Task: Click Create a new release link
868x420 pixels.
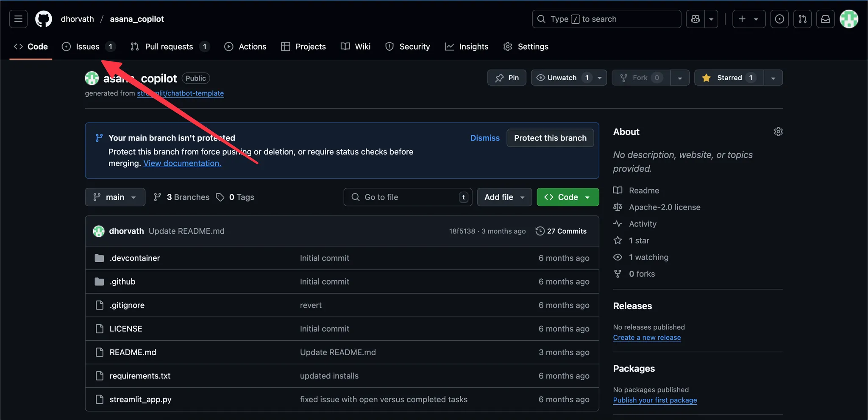Action: pos(647,338)
